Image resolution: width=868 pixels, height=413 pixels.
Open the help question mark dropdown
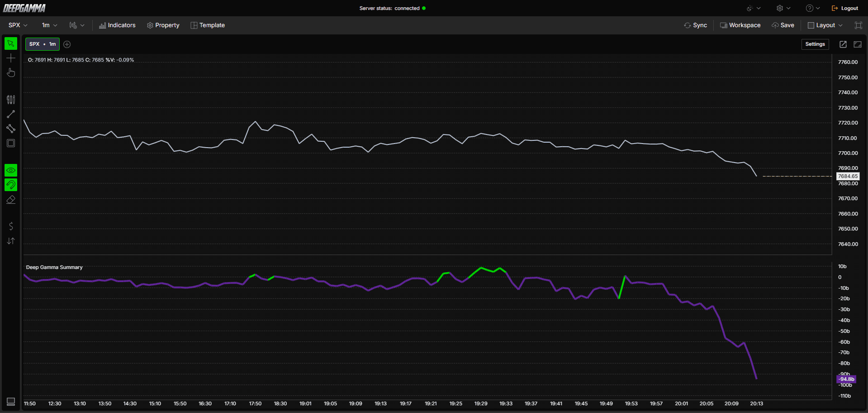(x=813, y=8)
